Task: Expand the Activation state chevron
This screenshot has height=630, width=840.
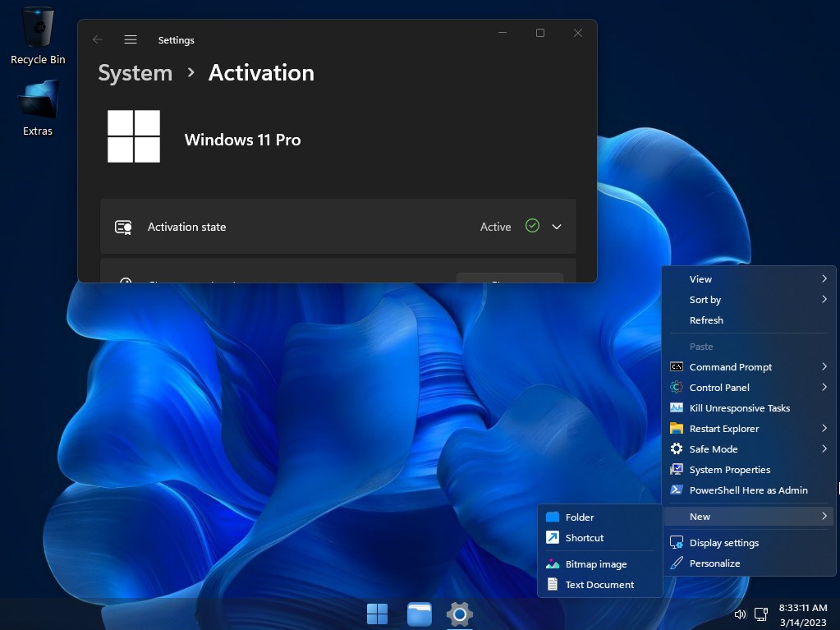Action: click(x=557, y=227)
